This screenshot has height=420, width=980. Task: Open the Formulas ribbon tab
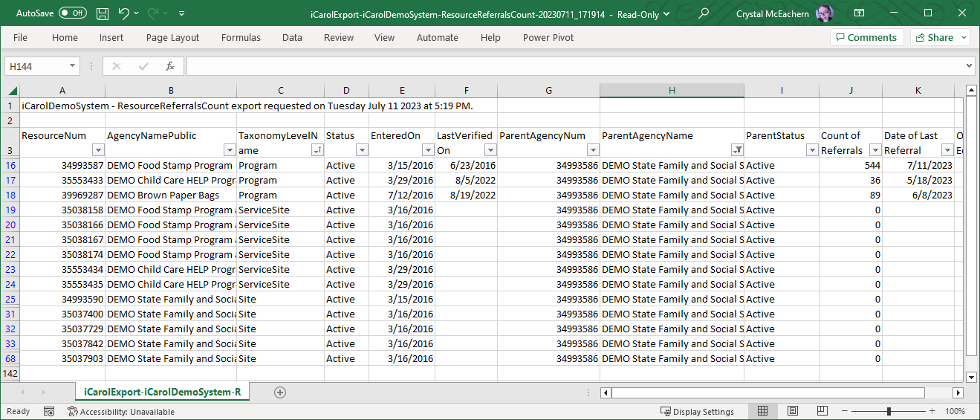(241, 38)
